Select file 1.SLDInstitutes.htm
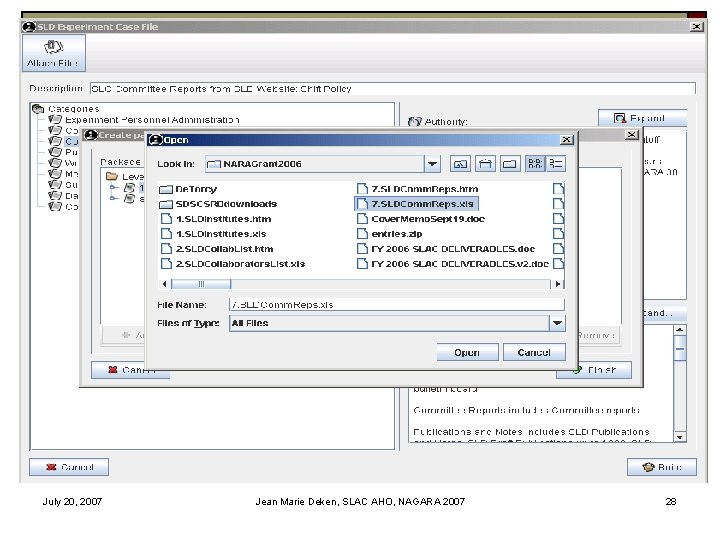Image resolution: width=720 pixels, height=540 pixels. (x=216, y=219)
